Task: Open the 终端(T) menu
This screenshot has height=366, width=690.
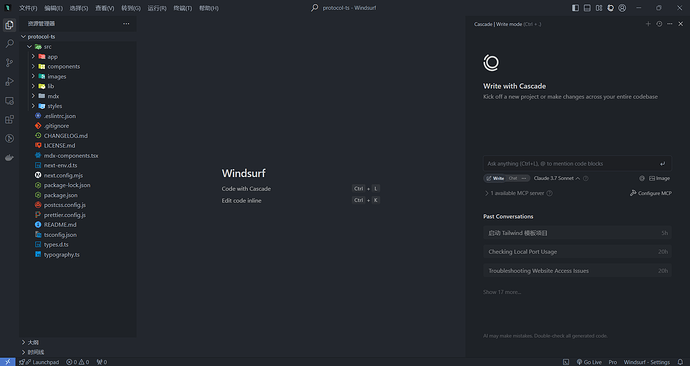Action: 183,8
